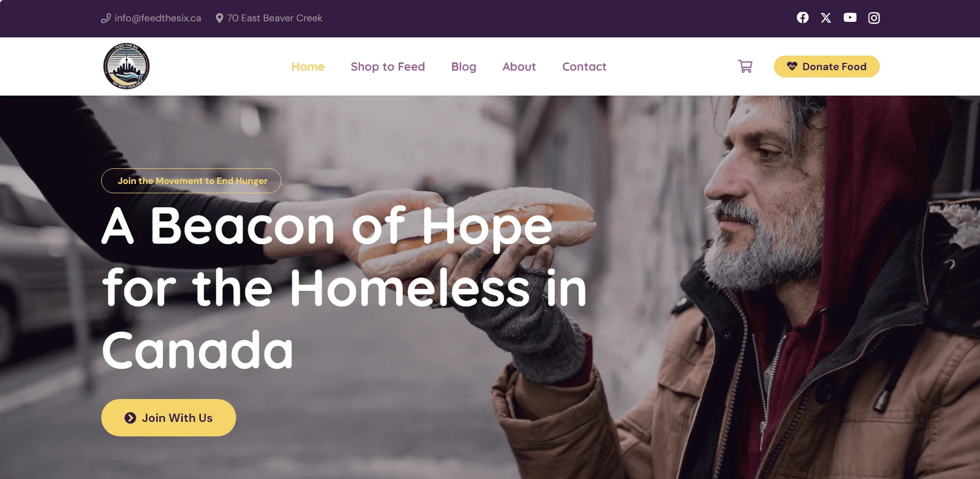Click the Feed The Six round logo
This screenshot has width=980, height=479.
[127, 66]
